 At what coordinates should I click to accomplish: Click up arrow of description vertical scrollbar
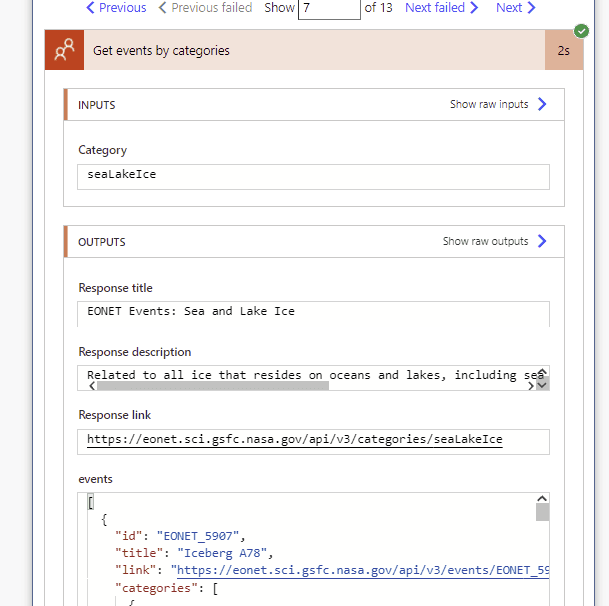pyautogui.click(x=543, y=372)
